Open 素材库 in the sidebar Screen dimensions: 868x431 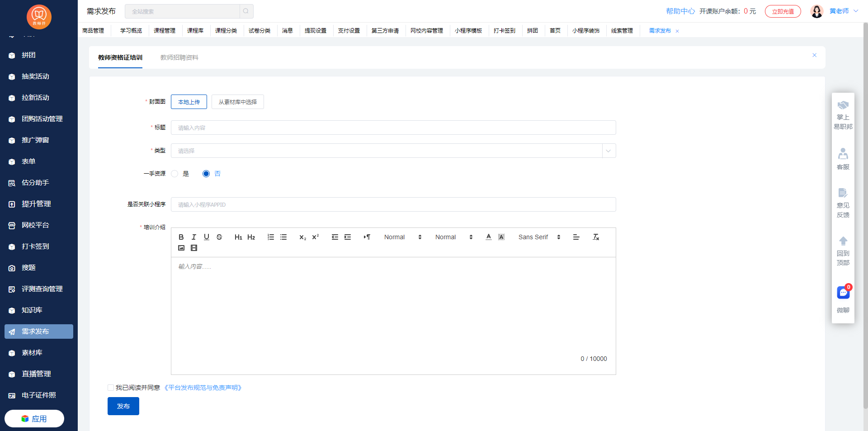[x=32, y=353]
